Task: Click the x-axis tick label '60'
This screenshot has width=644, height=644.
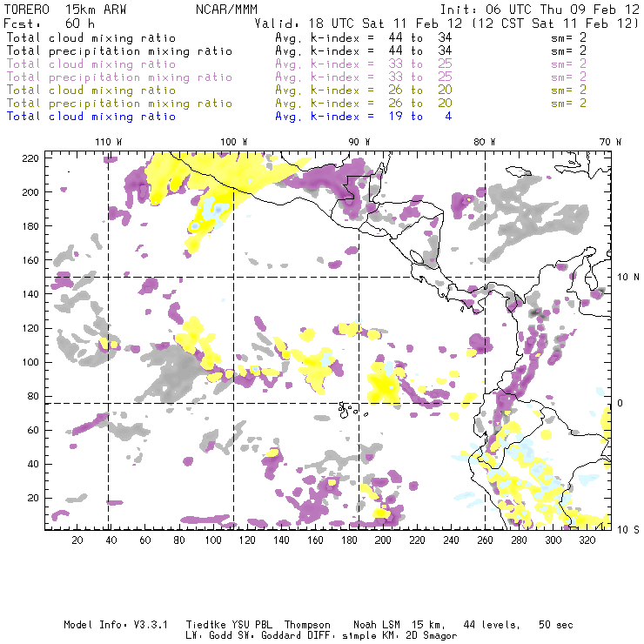Action: coord(145,540)
